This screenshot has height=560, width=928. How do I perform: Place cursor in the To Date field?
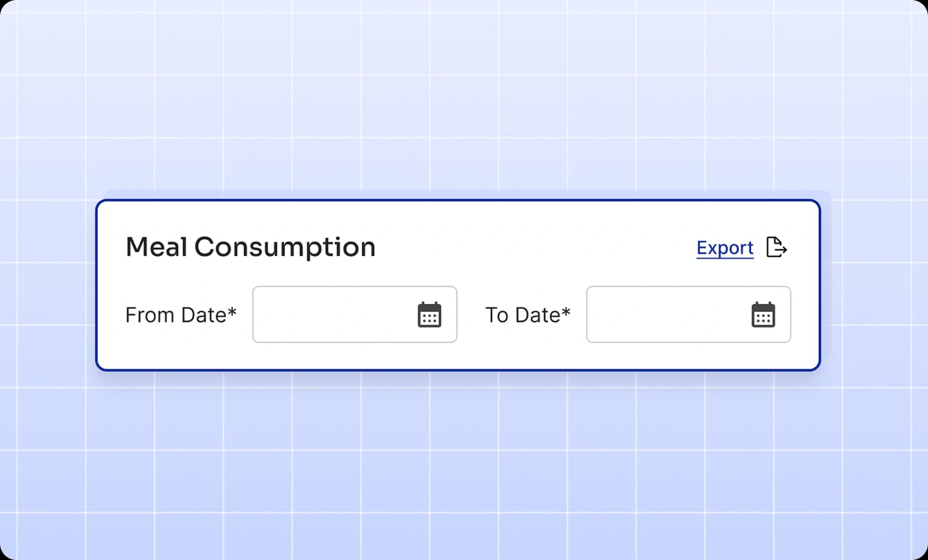[663, 315]
